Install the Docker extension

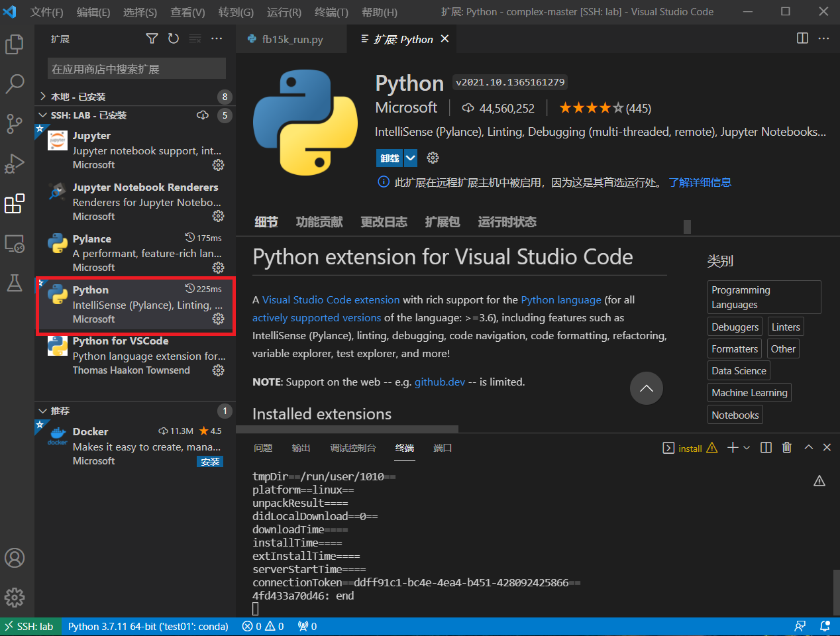point(210,462)
